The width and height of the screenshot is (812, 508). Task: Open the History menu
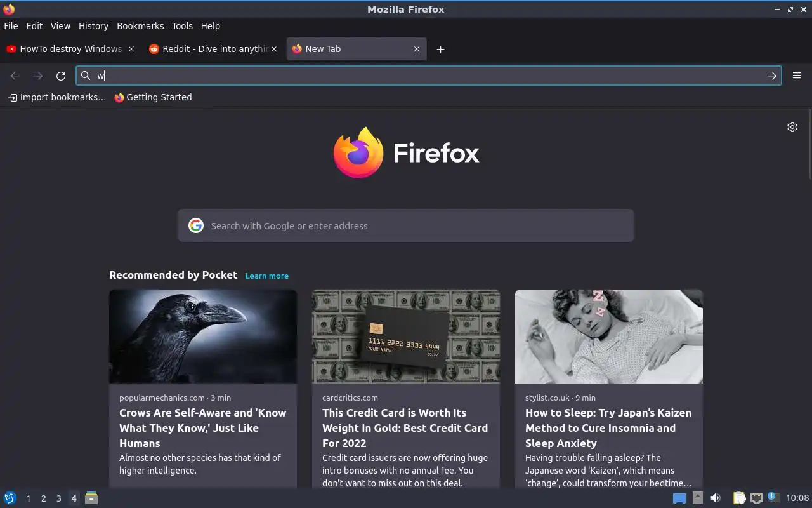point(93,26)
